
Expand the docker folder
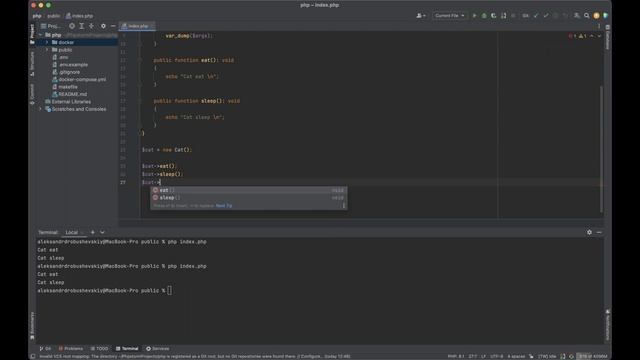47,42
